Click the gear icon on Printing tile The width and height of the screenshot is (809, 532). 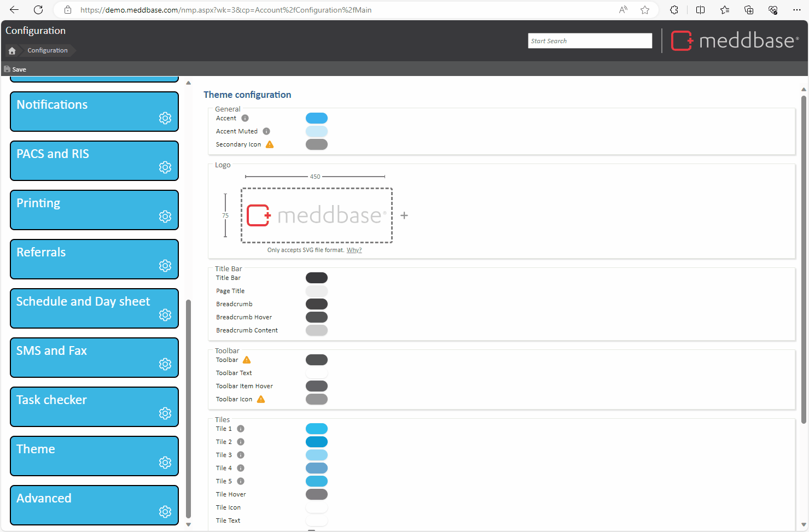point(165,217)
